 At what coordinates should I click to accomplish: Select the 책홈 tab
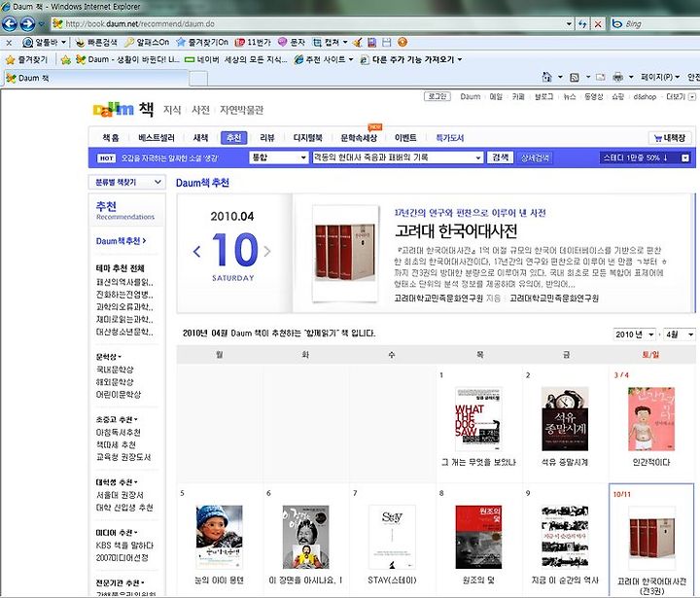(111, 138)
